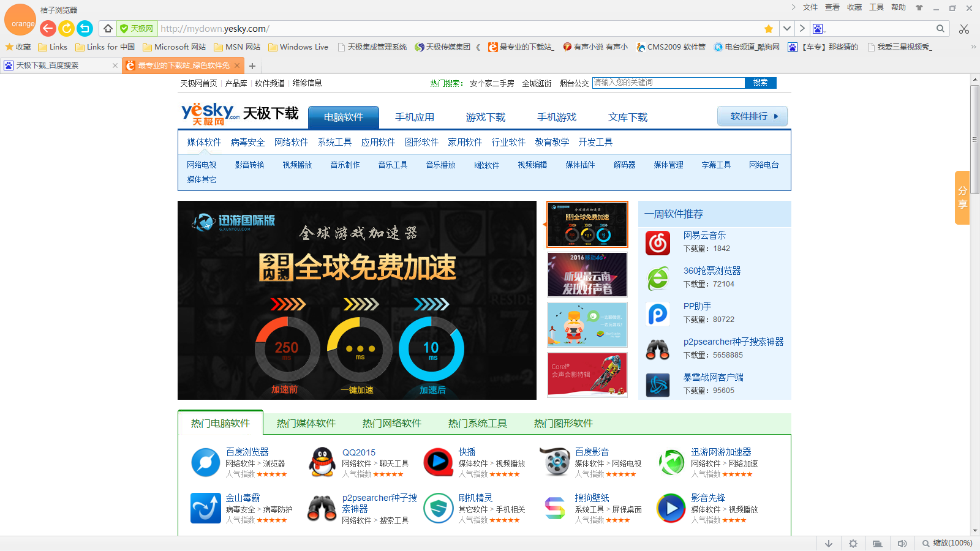The image size is (980, 551).
Task: Select the Corel 会声会影 banner thumbnail
Action: tap(587, 375)
